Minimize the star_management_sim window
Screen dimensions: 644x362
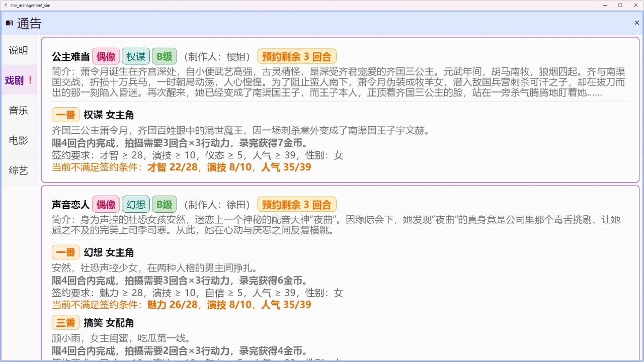click(606, 5)
